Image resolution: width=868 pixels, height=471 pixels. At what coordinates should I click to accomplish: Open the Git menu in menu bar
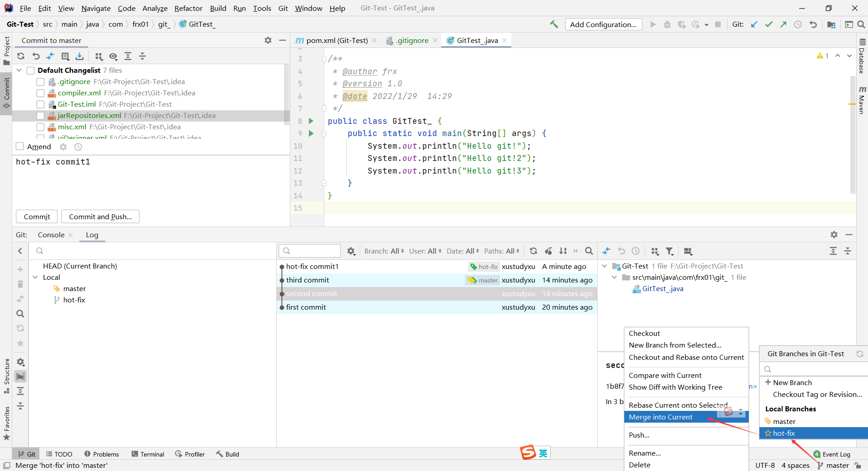pos(283,8)
